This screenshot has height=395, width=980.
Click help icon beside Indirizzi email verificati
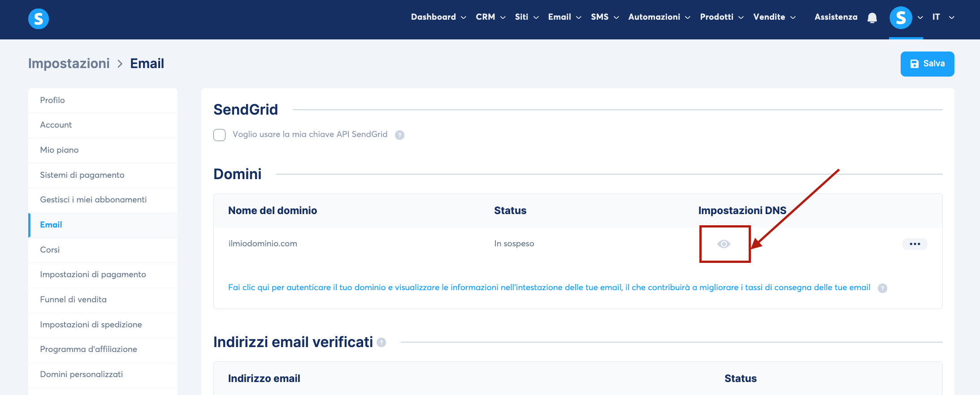pos(381,343)
